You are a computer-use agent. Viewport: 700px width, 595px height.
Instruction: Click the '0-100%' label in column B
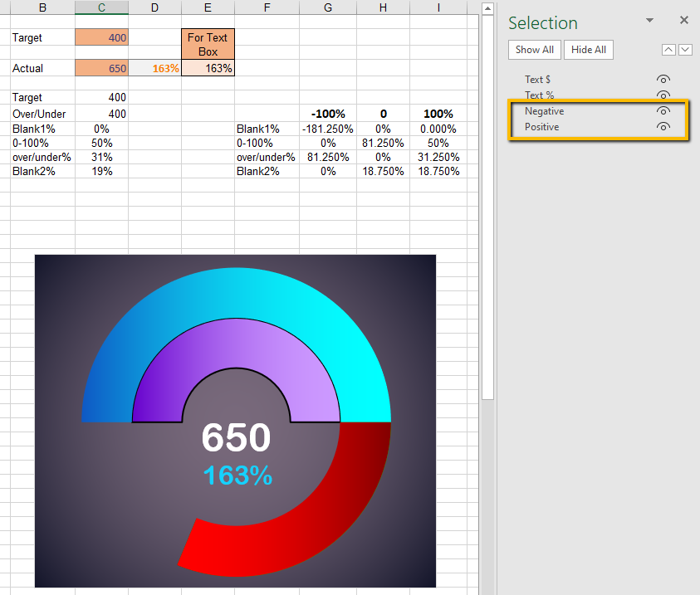(43, 144)
